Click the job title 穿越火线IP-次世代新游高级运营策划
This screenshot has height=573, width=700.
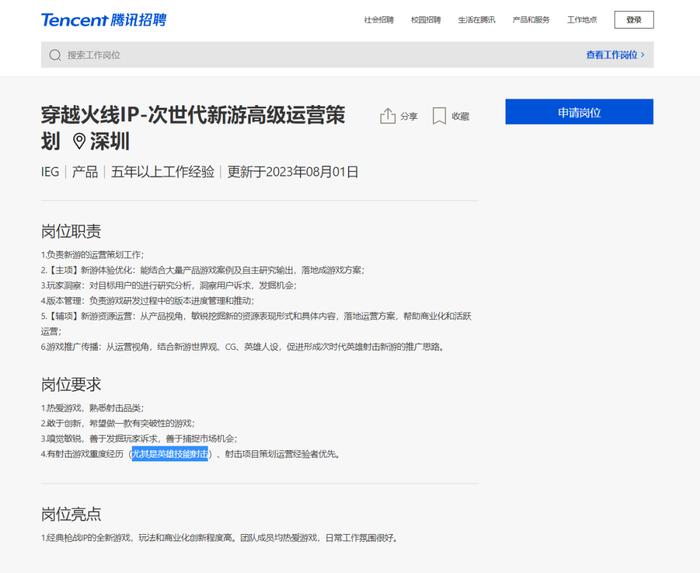pos(193,128)
